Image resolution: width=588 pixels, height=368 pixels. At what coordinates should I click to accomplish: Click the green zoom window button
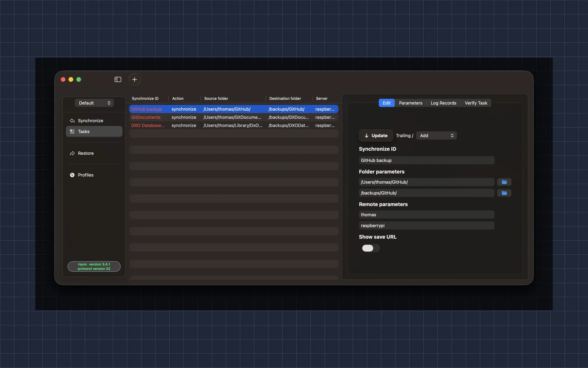[x=78, y=79]
